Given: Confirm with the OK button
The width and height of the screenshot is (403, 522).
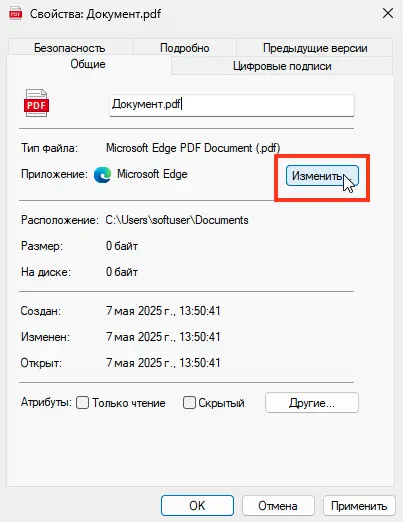Looking at the screenshot, I should pyautogui.click(x=197, y=506).
